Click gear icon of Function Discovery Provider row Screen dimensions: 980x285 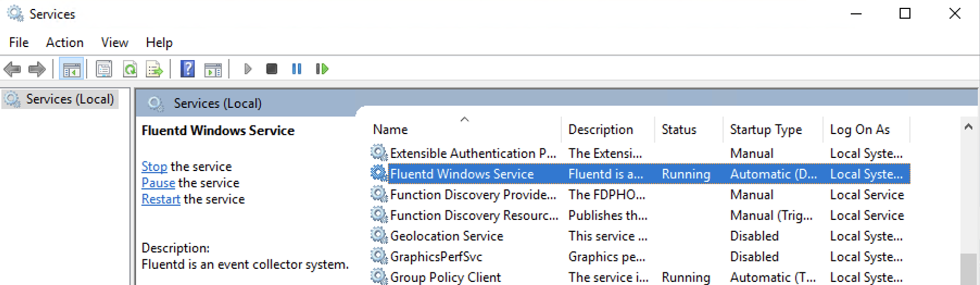coord(379,194)
